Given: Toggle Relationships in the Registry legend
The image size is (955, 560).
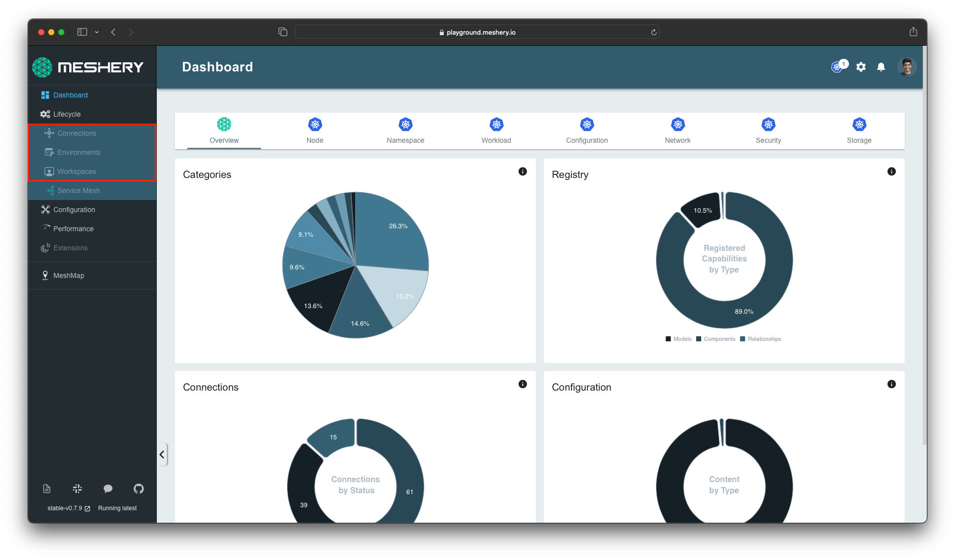Looking at the screenshot, I should coord(760,339).
